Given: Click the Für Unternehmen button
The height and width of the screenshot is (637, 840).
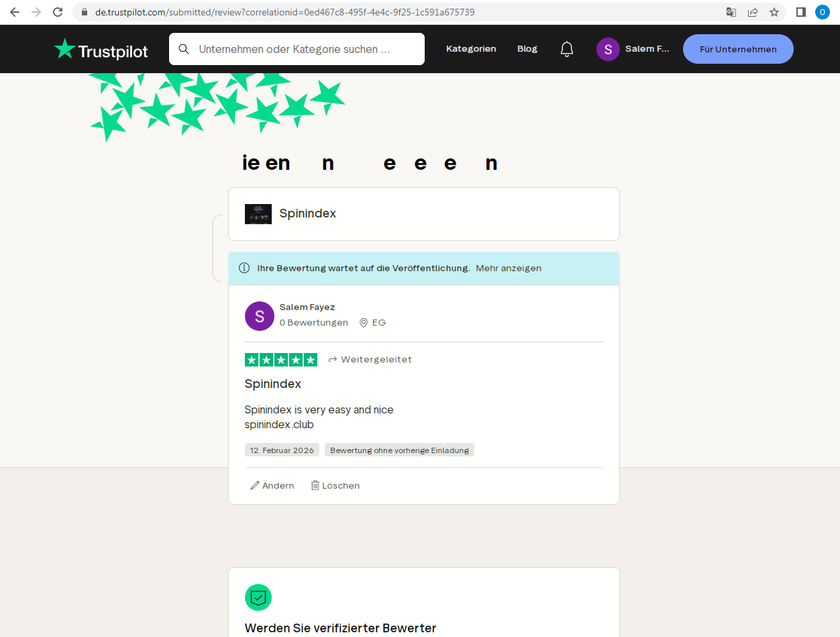Looking at the screenshot, I should pos(738,49).
